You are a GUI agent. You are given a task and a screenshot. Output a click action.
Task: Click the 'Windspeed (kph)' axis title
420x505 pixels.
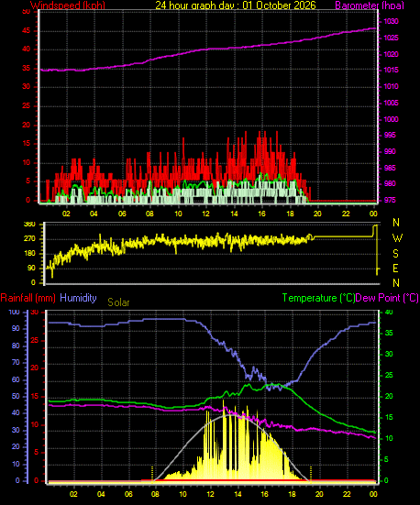68,5
